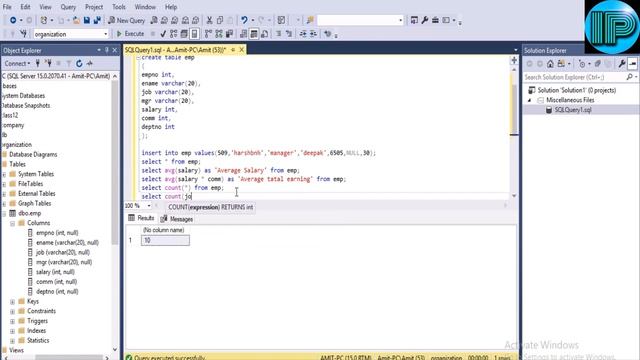Select SQLQuery1.sql in Solution Explorer

(573, 110)
